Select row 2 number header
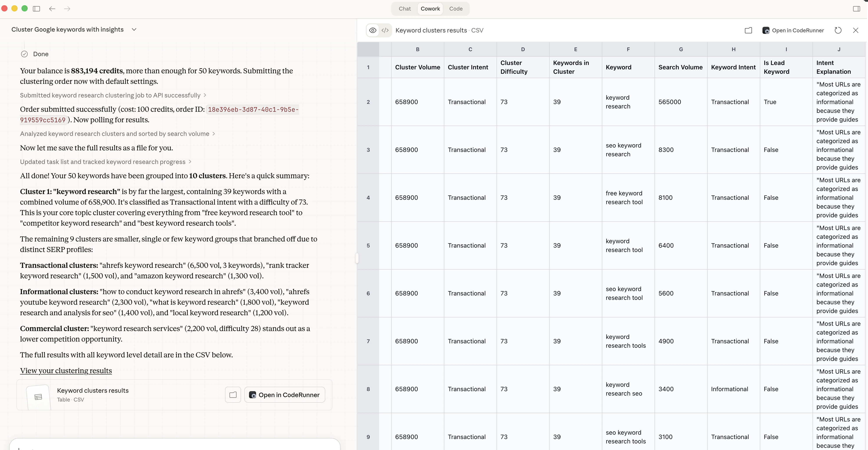This screenshot has height=450, width=868. [368, 102]
